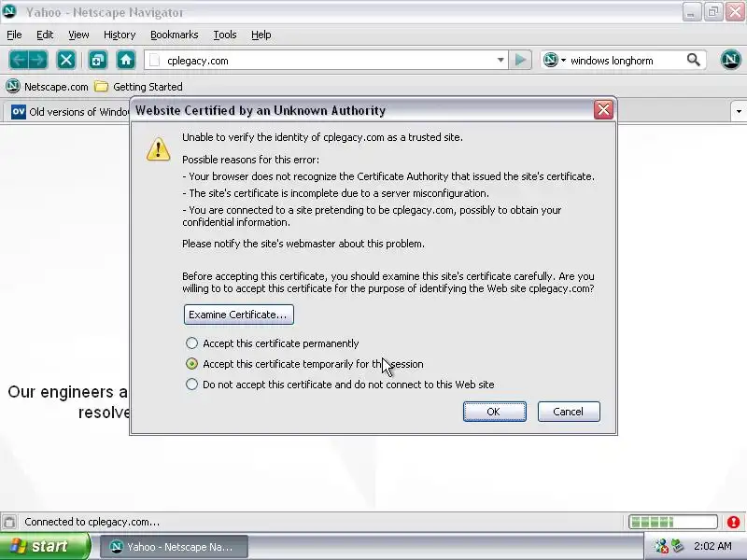The height and width of the screenshot is (560, 747).
Task: Click the Windows Start button
Action: (45, 546)
